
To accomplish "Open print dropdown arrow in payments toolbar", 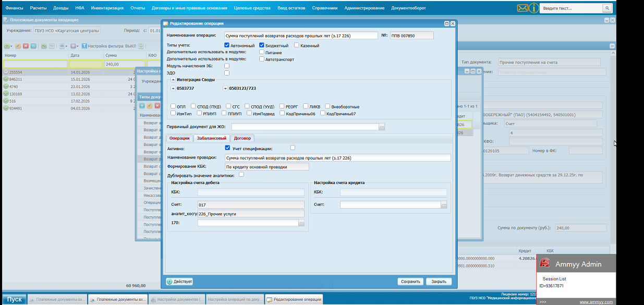I will tap(66, 46).
